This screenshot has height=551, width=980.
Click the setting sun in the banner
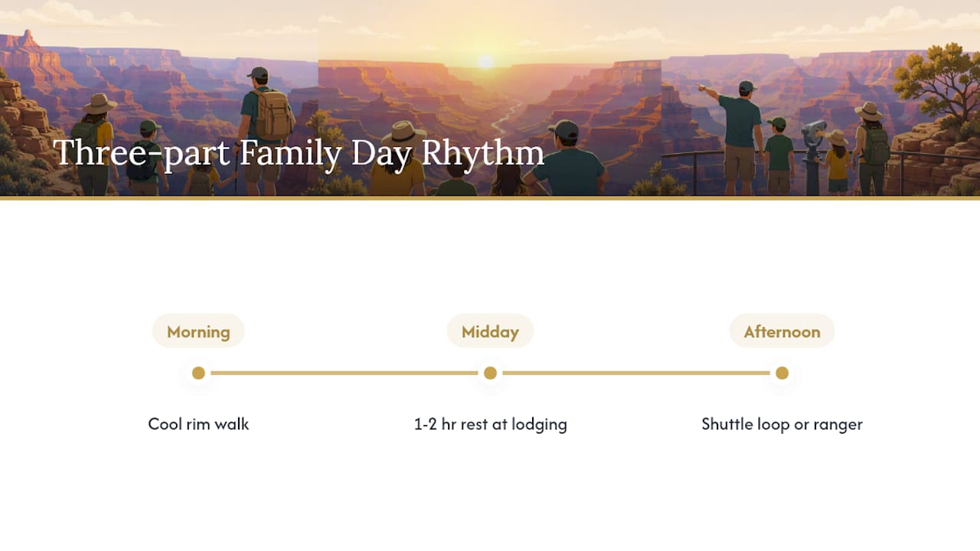click(485, 61)
